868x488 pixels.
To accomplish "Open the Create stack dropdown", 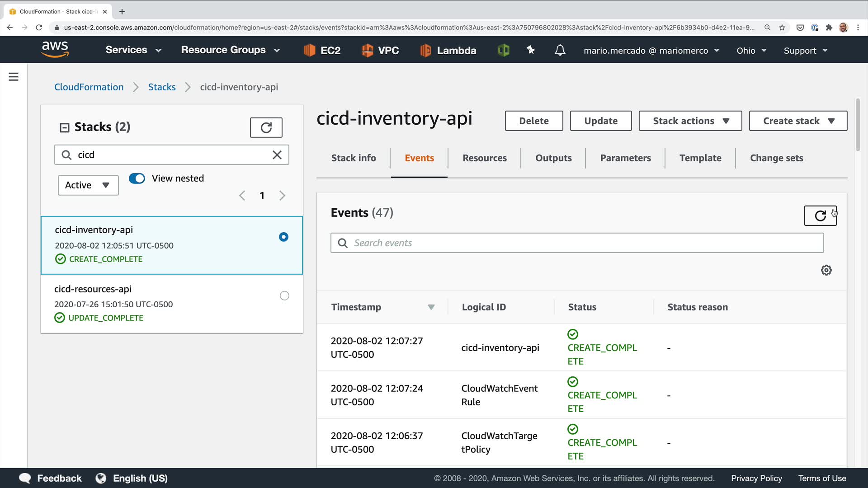I will tap(798, 121).
